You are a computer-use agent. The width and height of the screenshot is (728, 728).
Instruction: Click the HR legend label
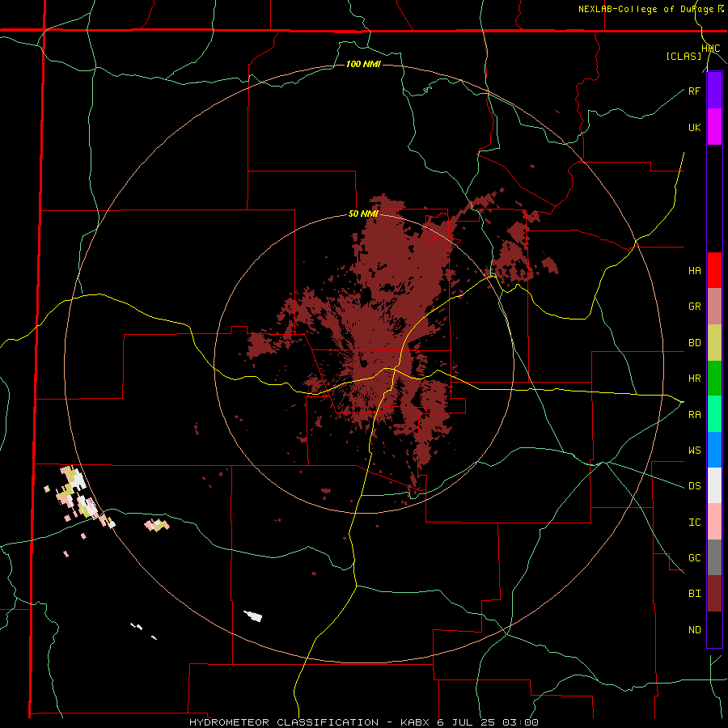[x=694, y=379]
